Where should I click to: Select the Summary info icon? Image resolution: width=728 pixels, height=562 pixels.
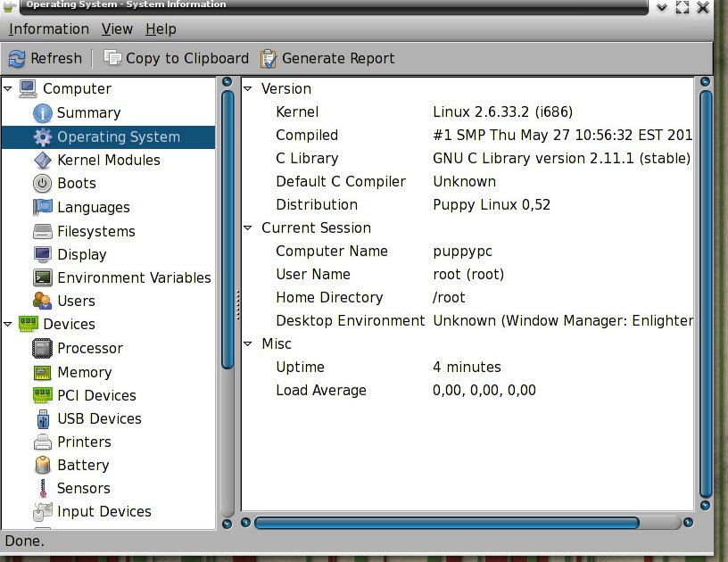coord(42,112)
